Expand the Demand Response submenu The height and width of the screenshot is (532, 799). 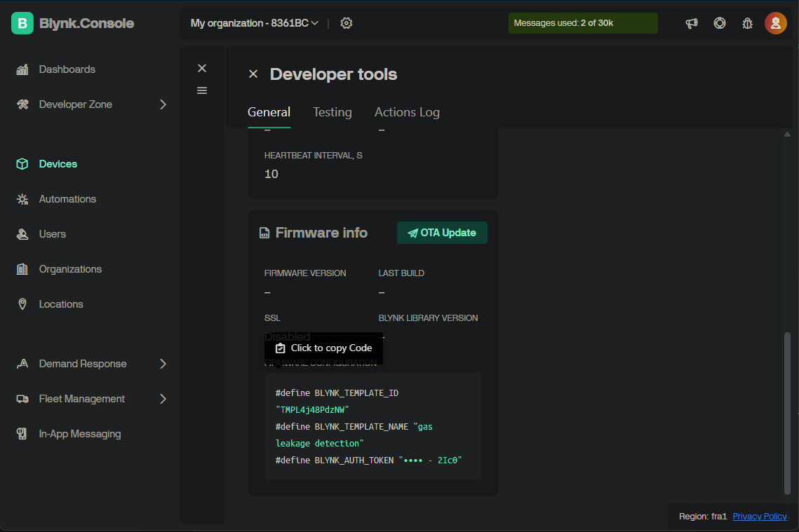(x=163, y=364)
